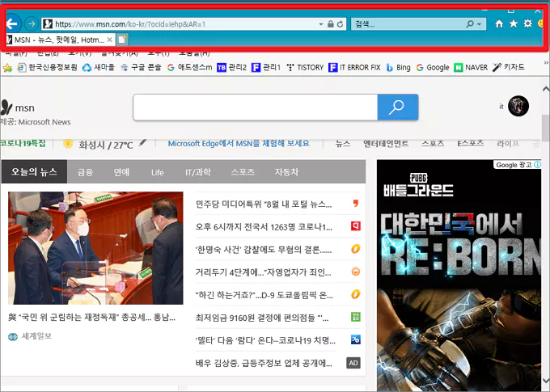Open headline 민주당 미디어특위 "8월 내 포털 뉴스...
This screenshot has height=392, width=550.
pyautogui.click(x=264, y=204)
